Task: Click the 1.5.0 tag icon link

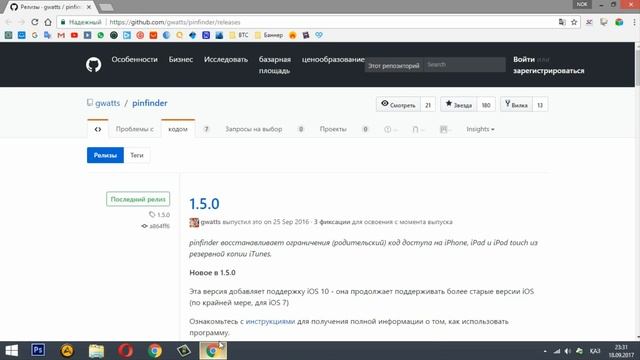Action: point(160,214)
